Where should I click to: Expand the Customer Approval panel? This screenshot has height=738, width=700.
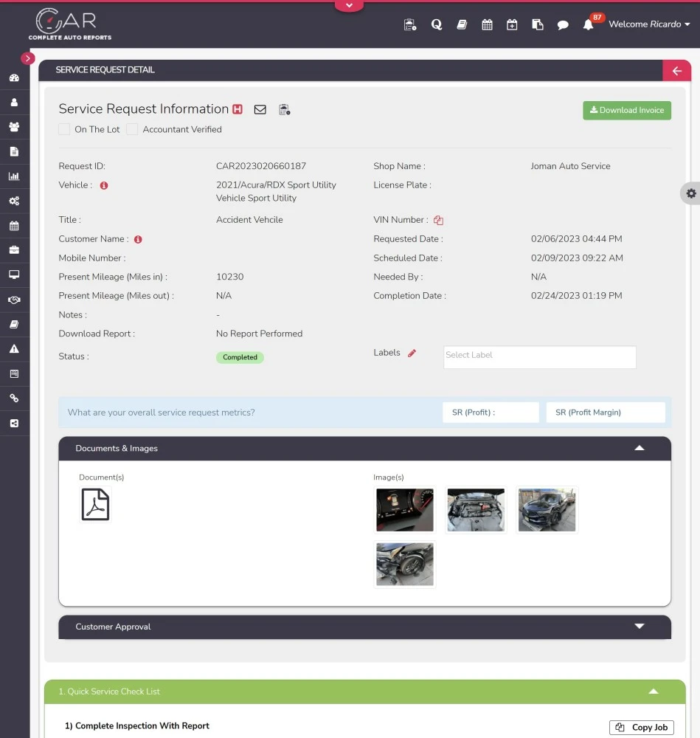pos(639,627)
